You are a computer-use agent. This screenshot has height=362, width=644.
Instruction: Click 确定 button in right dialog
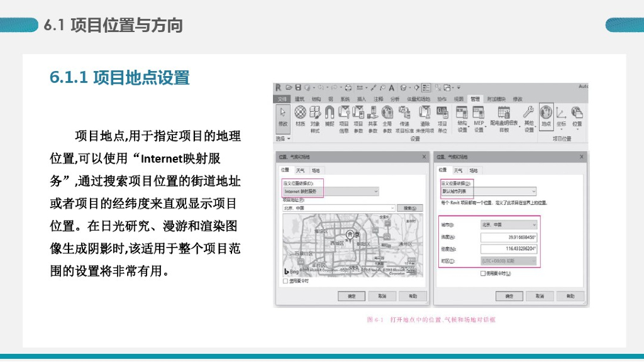click(509, 296)
